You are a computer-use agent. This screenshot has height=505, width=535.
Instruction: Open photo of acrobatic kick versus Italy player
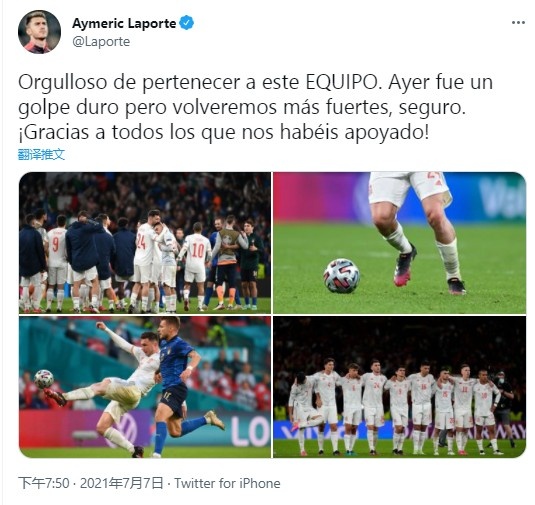point(145,387)
